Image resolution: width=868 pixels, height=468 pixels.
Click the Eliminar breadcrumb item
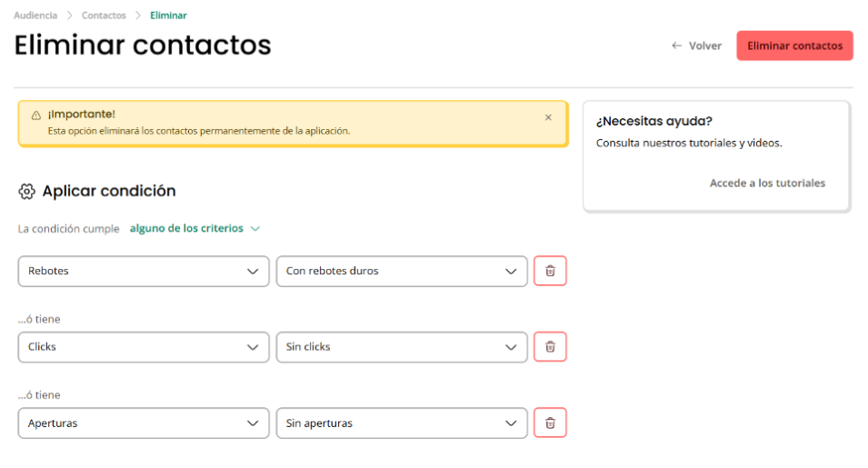(x=168, y=15)
